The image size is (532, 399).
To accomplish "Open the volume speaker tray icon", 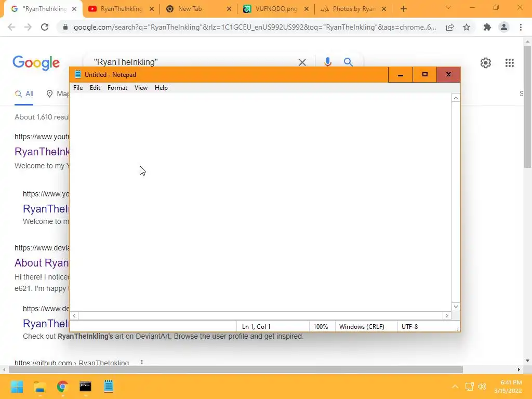I will (x=482, y=387).
